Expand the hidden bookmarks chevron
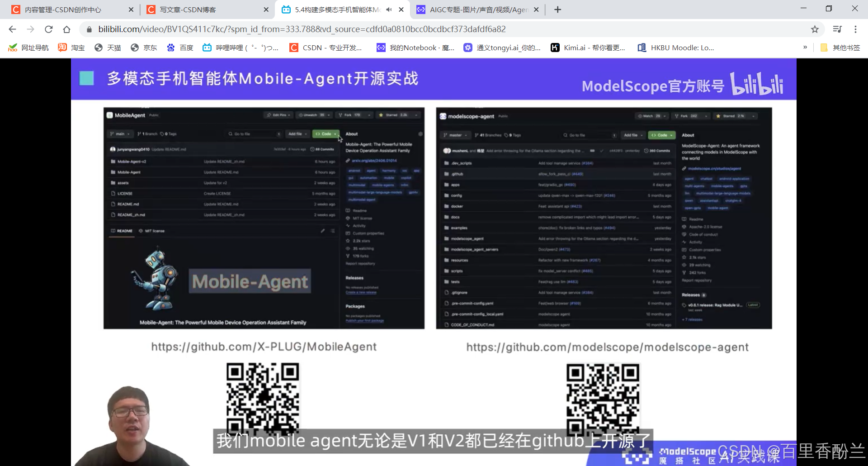This screenshot has height=466, width=868. coord(805,47)
